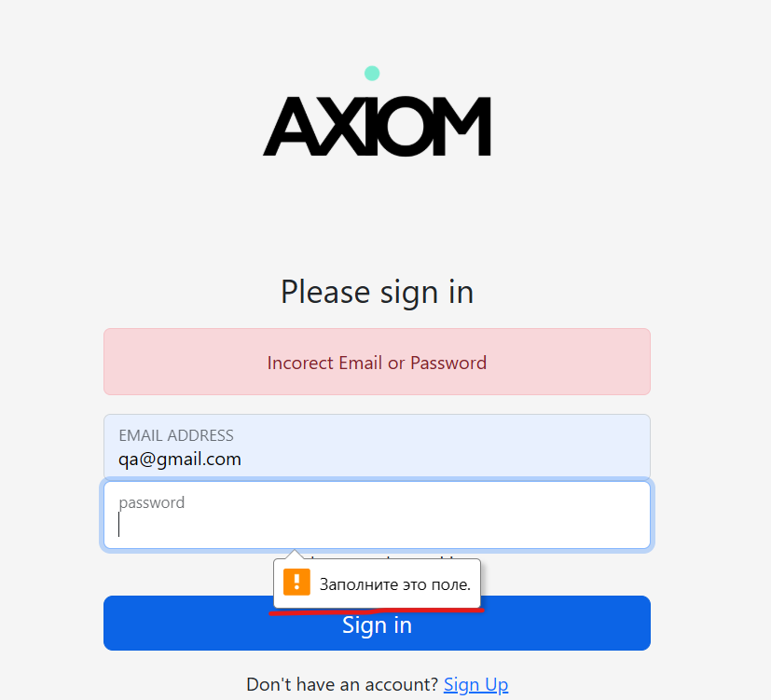The image size is (771, 700).
Task: Click the EMAIL ADDRESS field label
Action: pyautogui.click(x=176, y=435)
